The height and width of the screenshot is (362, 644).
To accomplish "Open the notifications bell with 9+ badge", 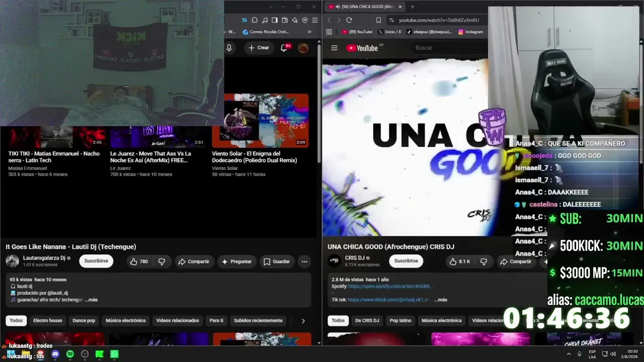I will click(285, 48).
